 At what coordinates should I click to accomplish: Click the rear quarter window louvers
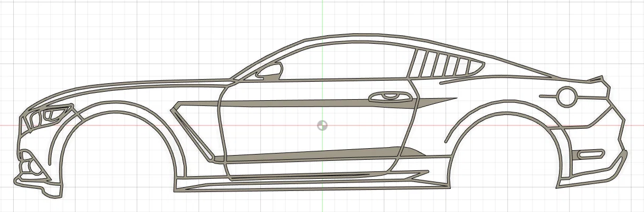(x=447, y=63)
